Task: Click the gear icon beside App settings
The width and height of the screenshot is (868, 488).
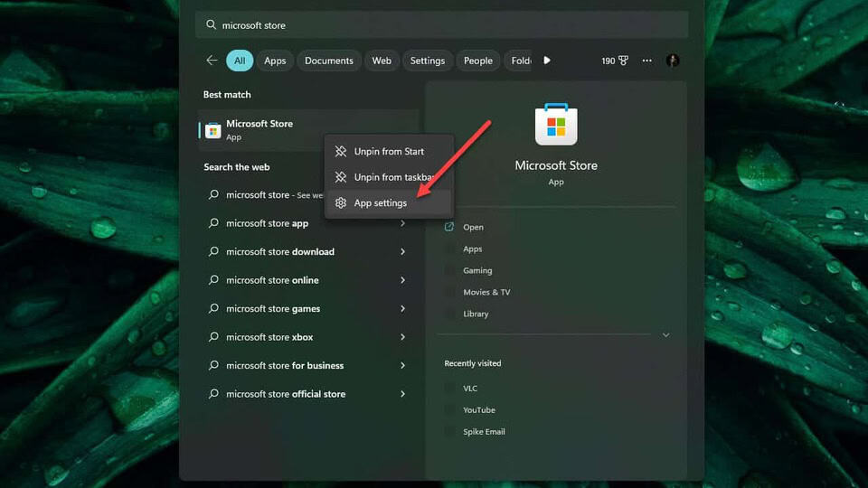Action: pos(341,203)
